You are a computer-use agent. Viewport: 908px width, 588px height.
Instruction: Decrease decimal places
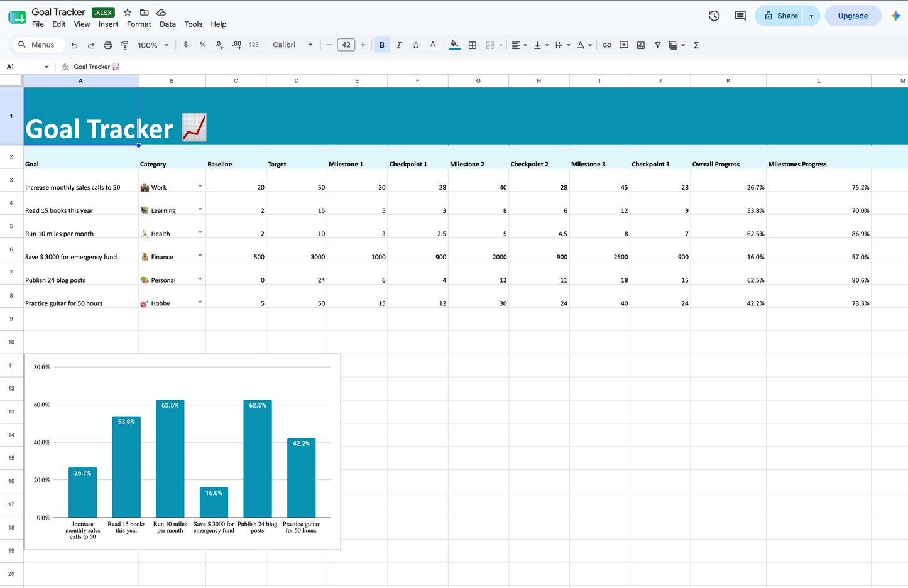(219, 45)
